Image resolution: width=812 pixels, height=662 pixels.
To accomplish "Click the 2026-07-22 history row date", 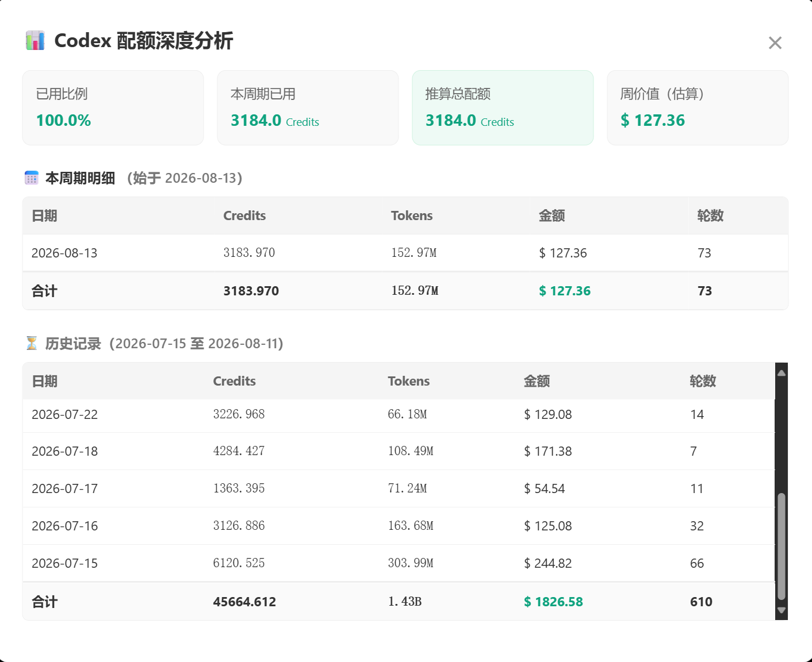I will click(x=65, y=415).
